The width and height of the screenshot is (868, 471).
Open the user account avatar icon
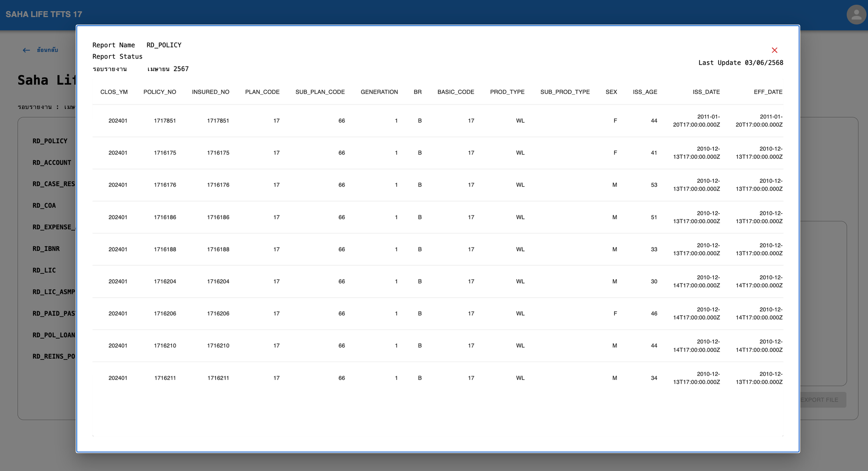(856, 15)
